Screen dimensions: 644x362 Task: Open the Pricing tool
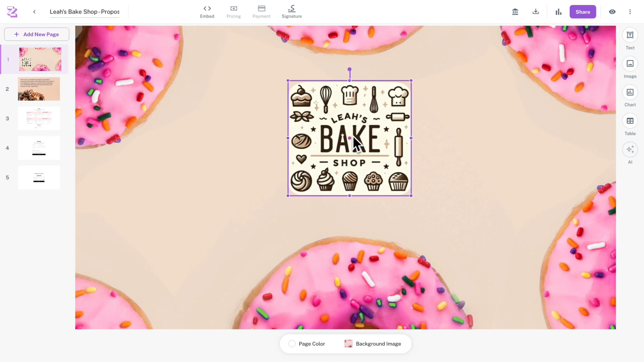(x=234, y=12)
